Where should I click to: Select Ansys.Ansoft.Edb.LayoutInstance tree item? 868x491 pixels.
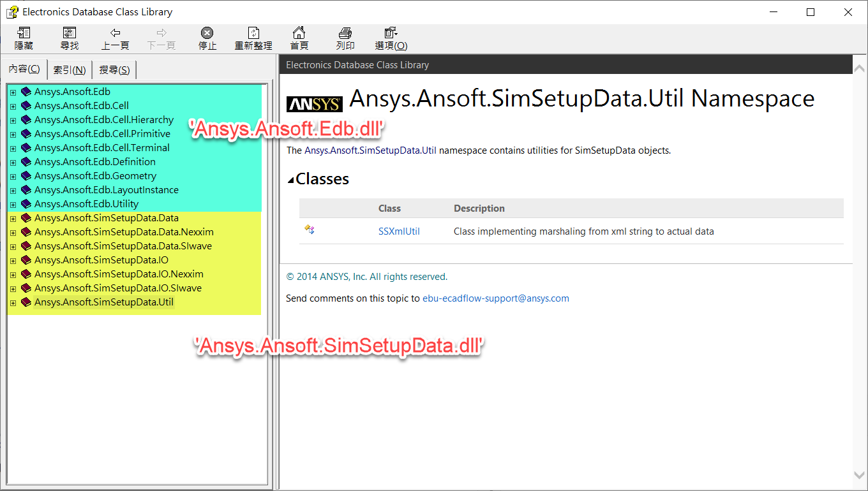pos(107,190)
